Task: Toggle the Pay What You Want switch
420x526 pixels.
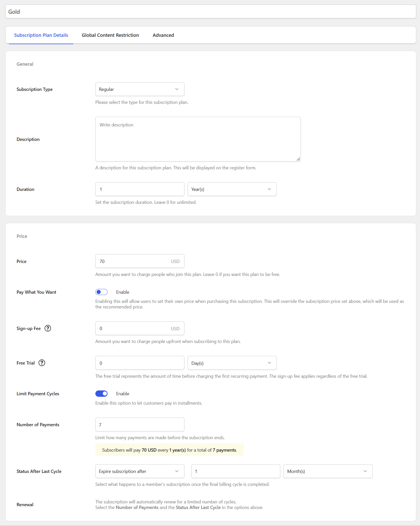Action: tap(101, 292)
